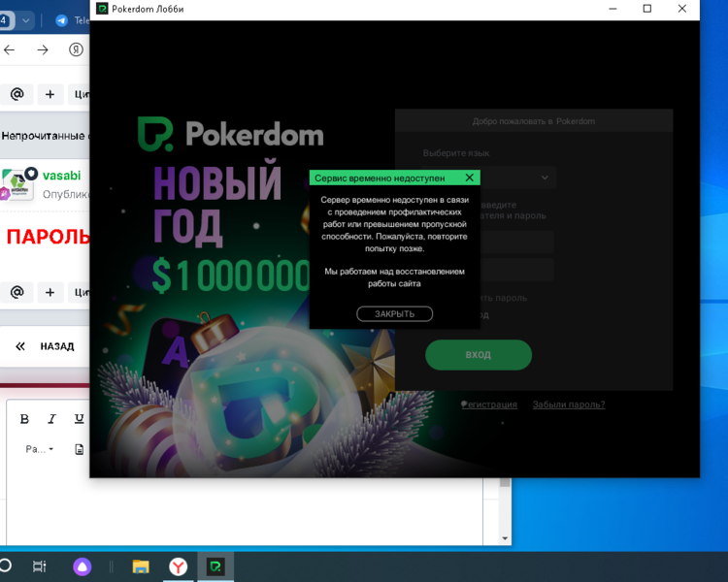
Task: Apply underline formatting in the editor
Action: click(79, 419)
